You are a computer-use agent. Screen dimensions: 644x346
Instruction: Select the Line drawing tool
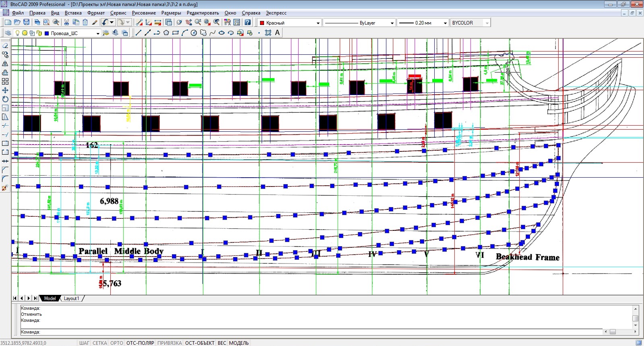(138, 33)
